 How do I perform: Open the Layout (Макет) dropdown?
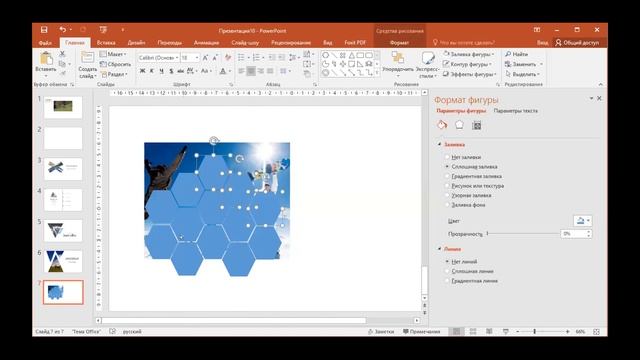coord(114,54)
